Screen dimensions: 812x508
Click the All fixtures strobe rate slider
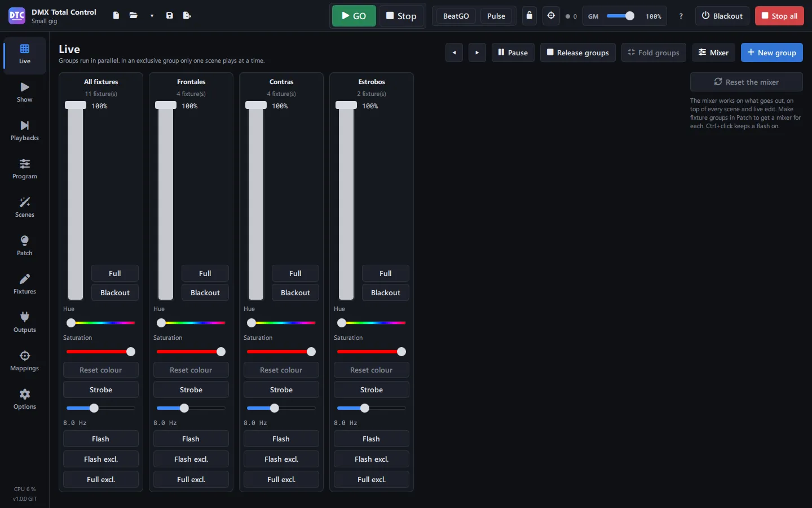click(x=101, y=408)
